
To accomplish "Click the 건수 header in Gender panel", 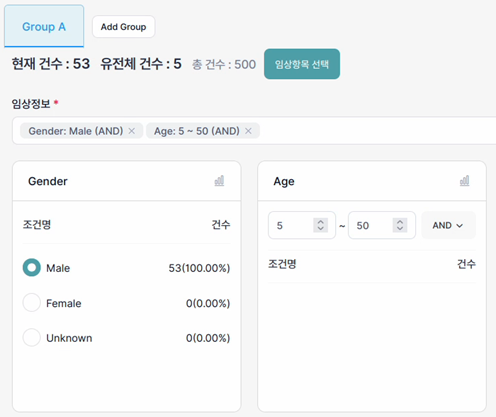I will coord(221,225).
